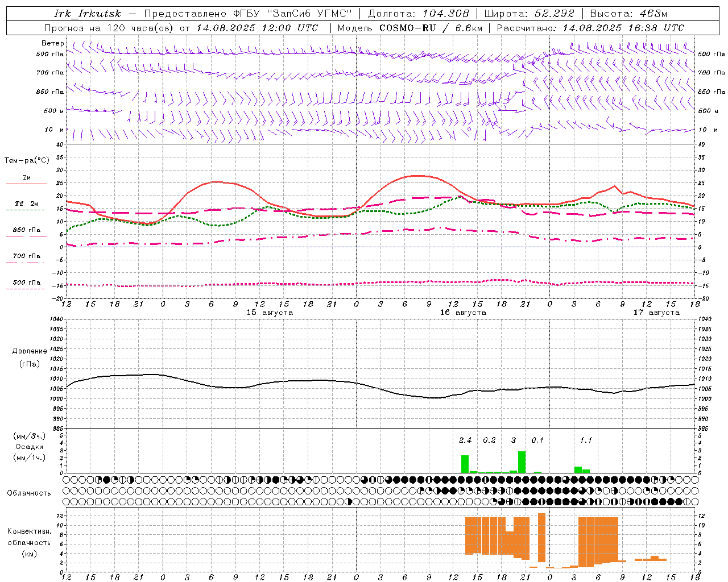Click the (гПа) pressure unit label
The image size is (728, 582).
pos(30,364)
